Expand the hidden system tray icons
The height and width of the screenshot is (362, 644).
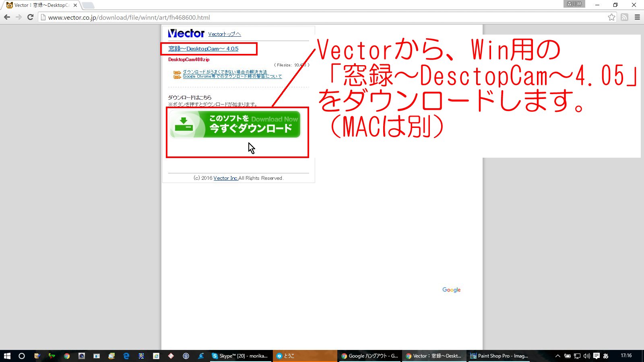click(557, 356)
